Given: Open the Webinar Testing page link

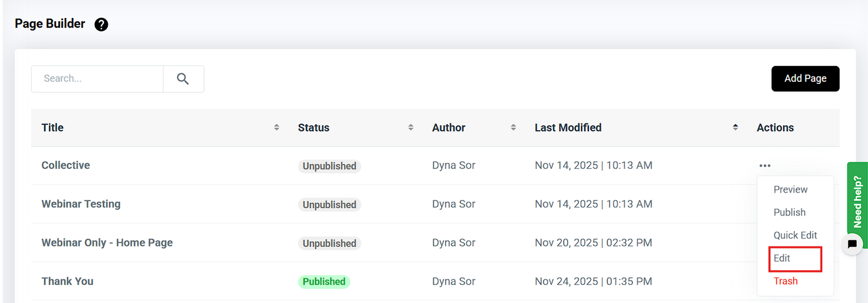Looking at the screenshot, I should pos(81,204).
